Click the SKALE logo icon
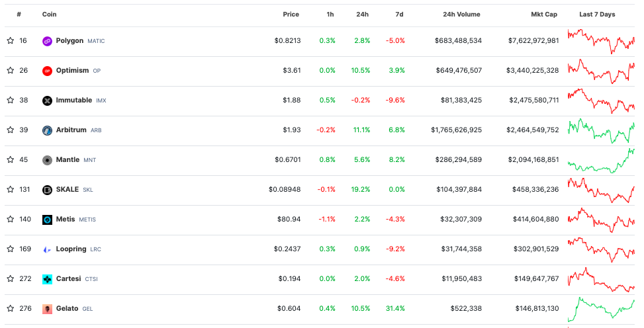 47,190
